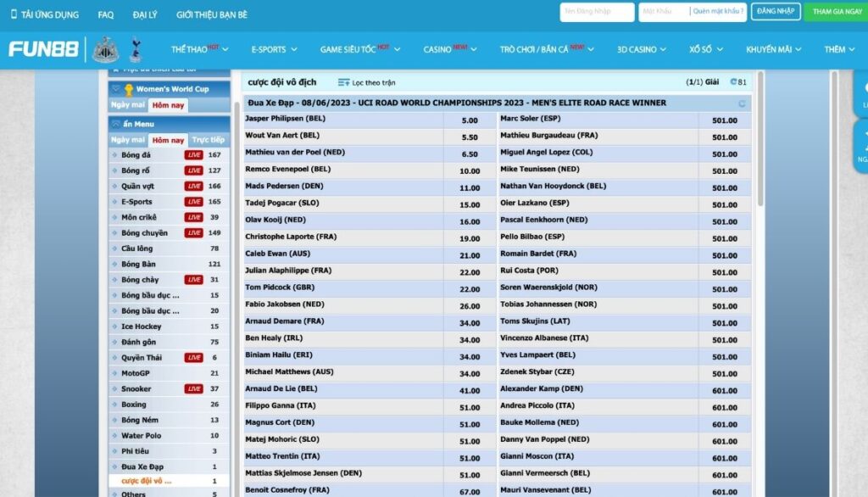Select Mathieu van der Poel odds 6.50
This screenshot has width=868, height=497.
coord(470,154)
